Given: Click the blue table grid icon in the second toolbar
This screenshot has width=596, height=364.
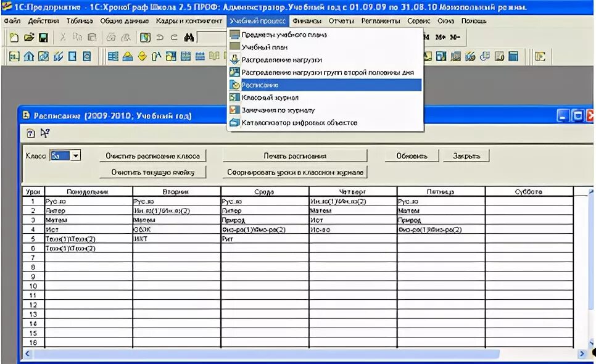Looking at the screenshot, I should click(113, 57).
